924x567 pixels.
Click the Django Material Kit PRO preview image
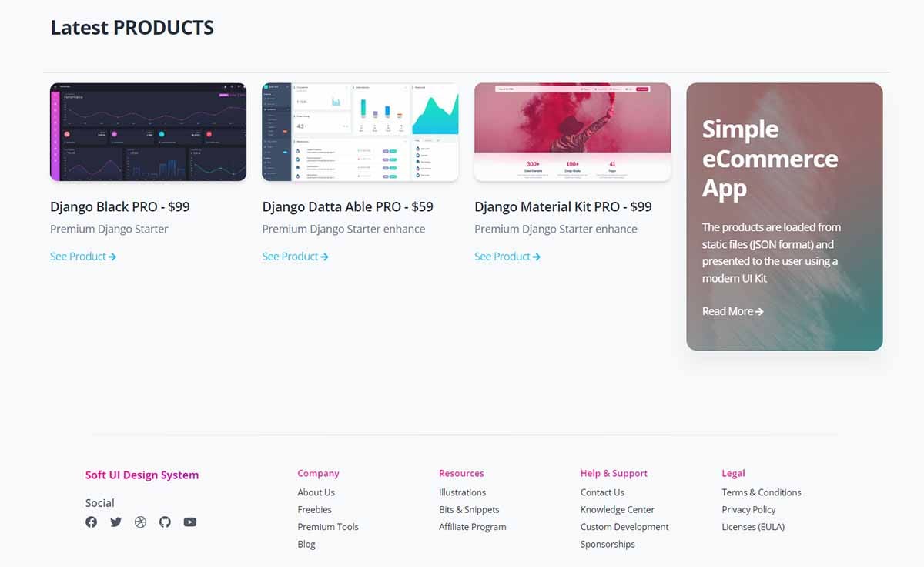572,132
